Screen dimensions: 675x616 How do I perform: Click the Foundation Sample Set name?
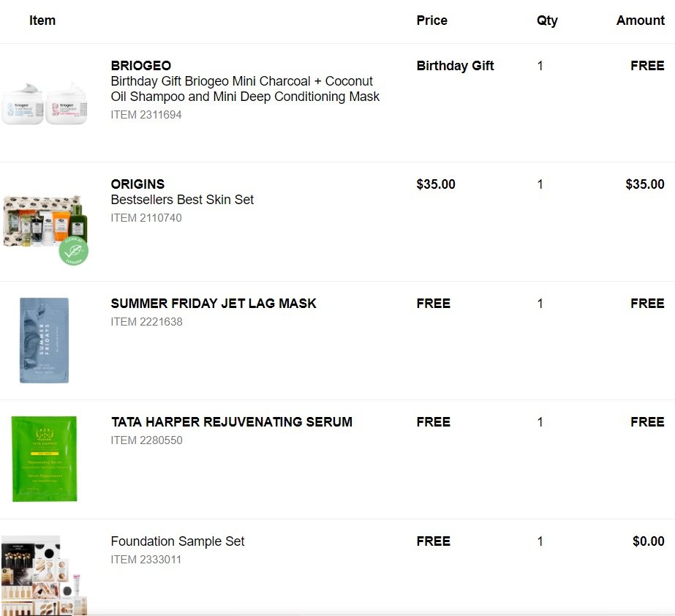[177, 541]
